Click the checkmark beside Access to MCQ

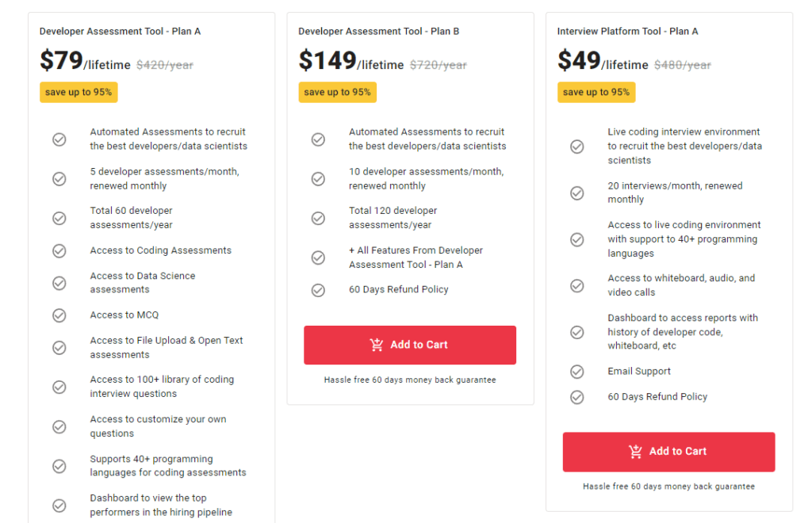[59, 315]
